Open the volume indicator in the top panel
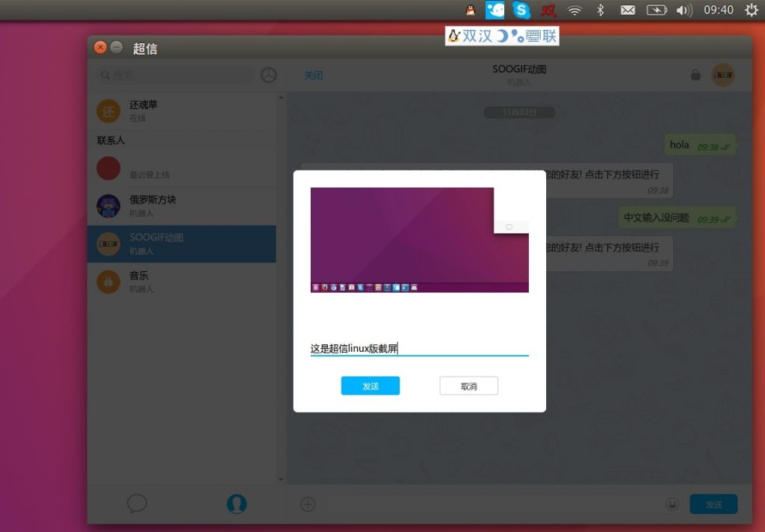The width and height of the screenshot is (765, 532). click(x=684, y=10)
